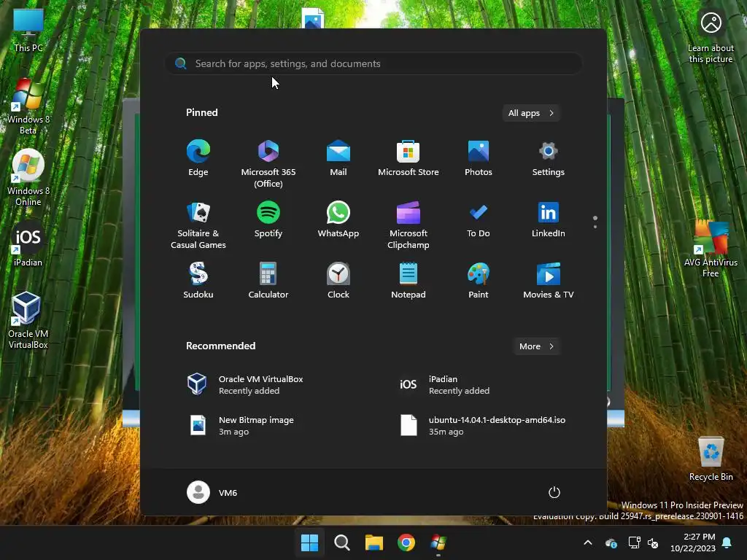747x560 pixels.
Task: Open File Explorer from taskbar
Action: tap(374, 542)
